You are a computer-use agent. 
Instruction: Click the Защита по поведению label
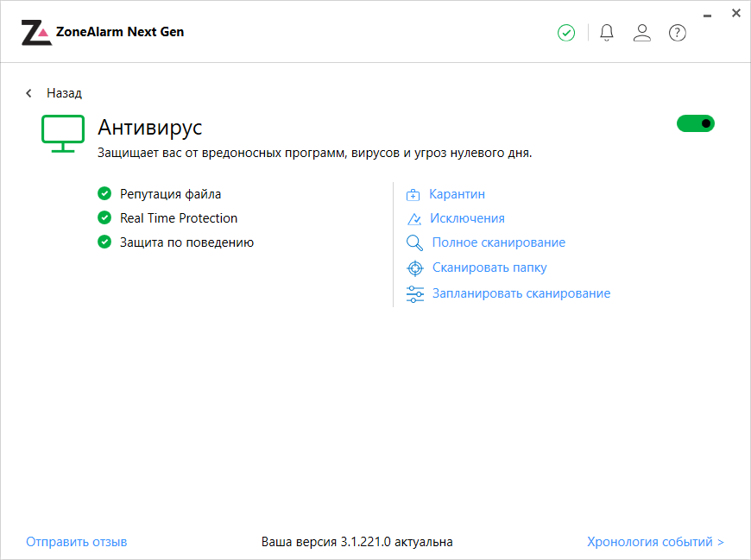pos(186,242)
